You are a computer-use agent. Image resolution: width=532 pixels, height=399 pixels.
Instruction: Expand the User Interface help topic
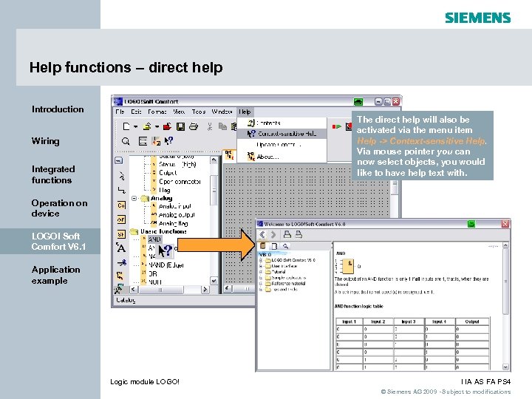pyautogui.click(x=261, y=266)
